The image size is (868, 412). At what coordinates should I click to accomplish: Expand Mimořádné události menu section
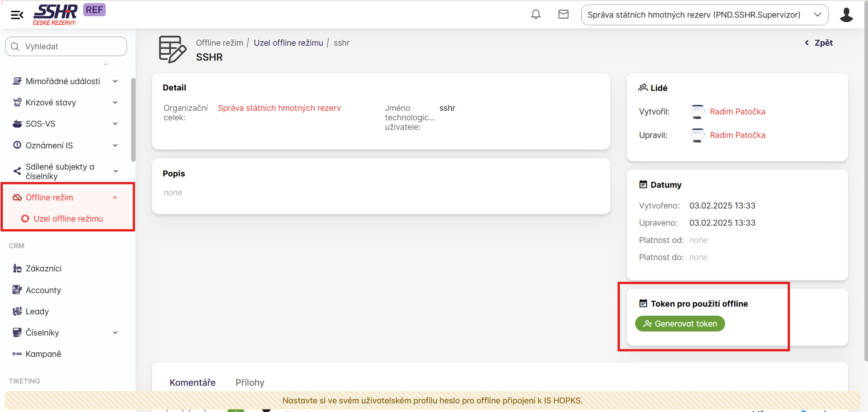pyautogui.click(x=115, y=81)
